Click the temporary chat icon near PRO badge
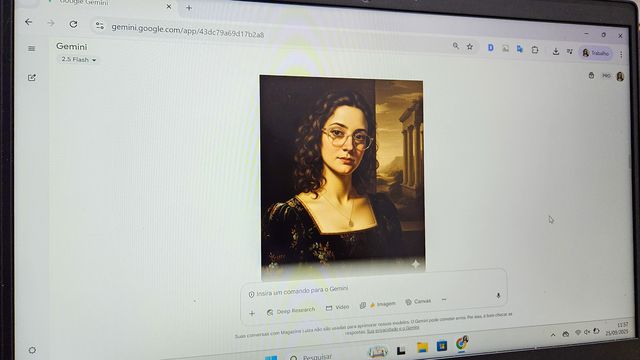Screen dimensions: 640x360 [x=591, y=76]
